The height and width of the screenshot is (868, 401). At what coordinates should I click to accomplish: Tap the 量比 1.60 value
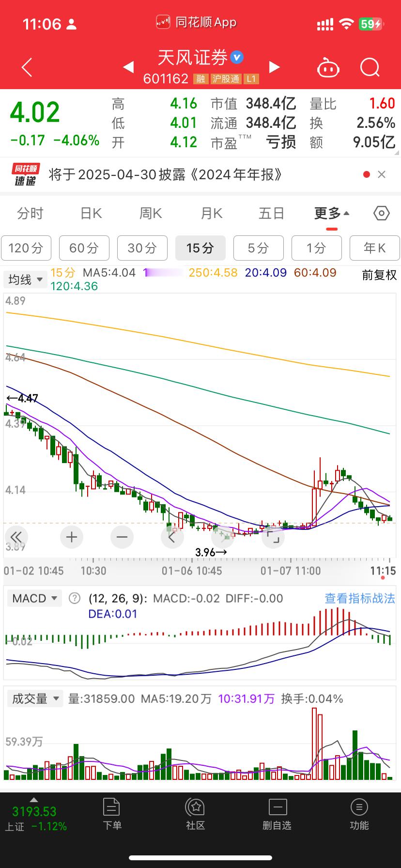point(382,103)
